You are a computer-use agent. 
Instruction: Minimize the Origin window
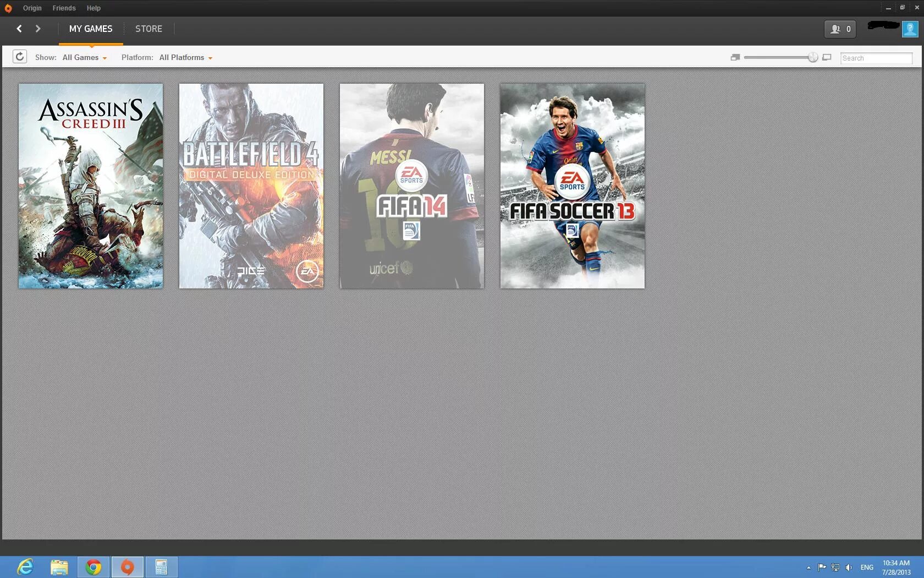pos(888,8)
